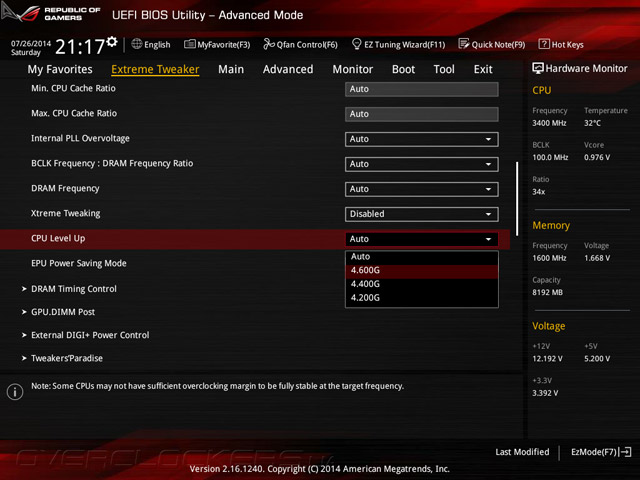Expand External DIGI+ Power Control submenu
The width and height of the screenshot is (640, 480).
coord(86,335)
